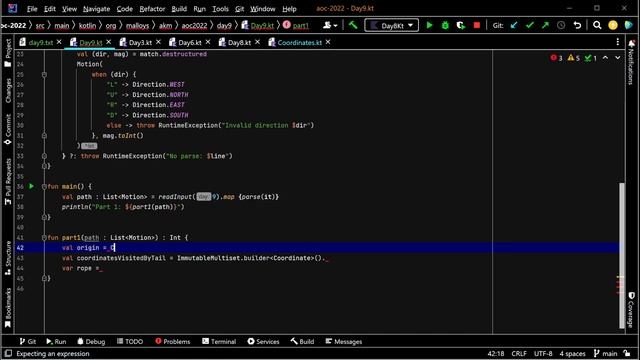Update project from Git

click(x=514, y=25)
